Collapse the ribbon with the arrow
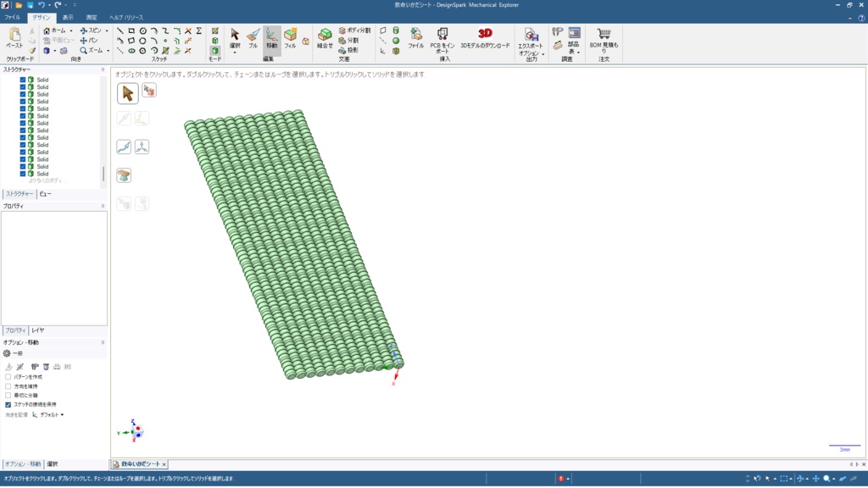Screen dimensions: 868x488 [850, 18]
